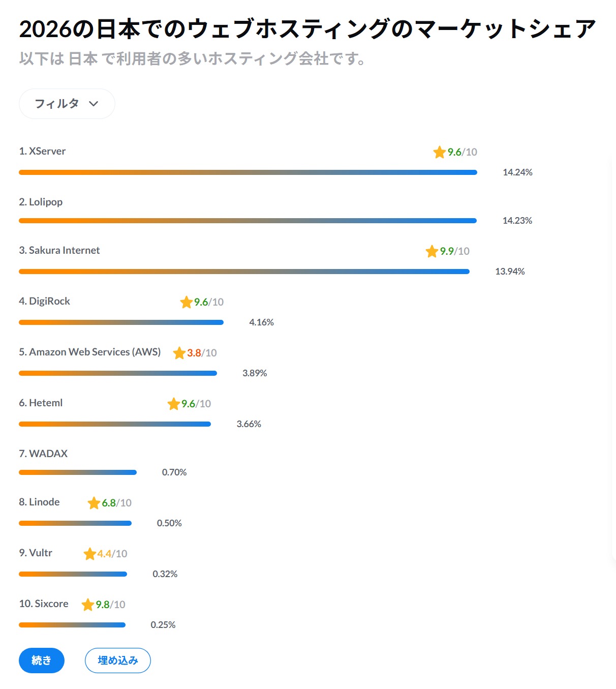The image size is (616, 689).
Task: Click the star beside AWS's 3.8 score
Action: 179,353
